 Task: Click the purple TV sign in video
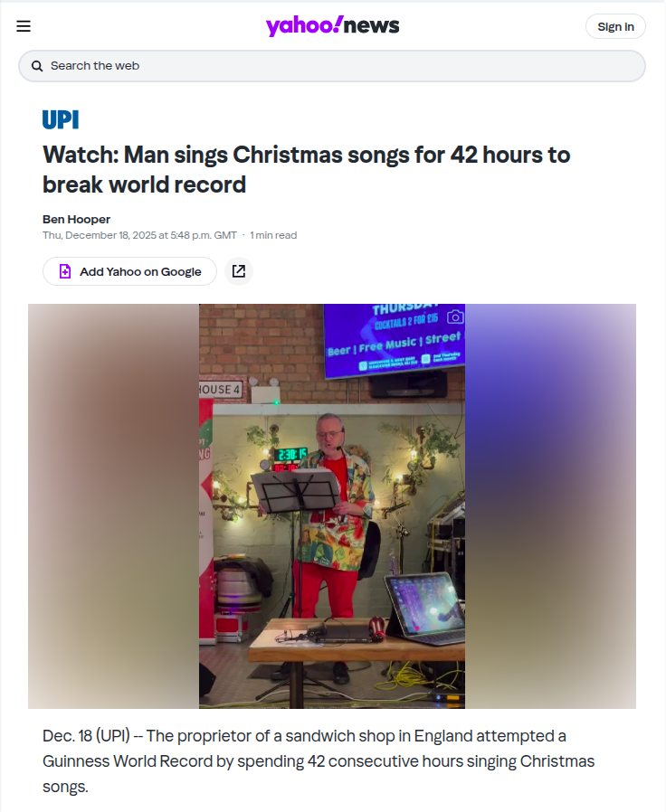[x=395, y=340]
